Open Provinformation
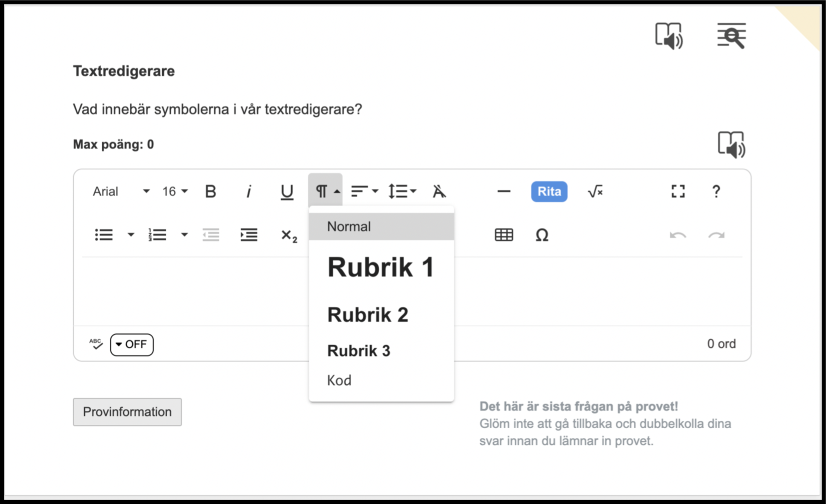The image size is (826, 504). (x=127, y=412)
